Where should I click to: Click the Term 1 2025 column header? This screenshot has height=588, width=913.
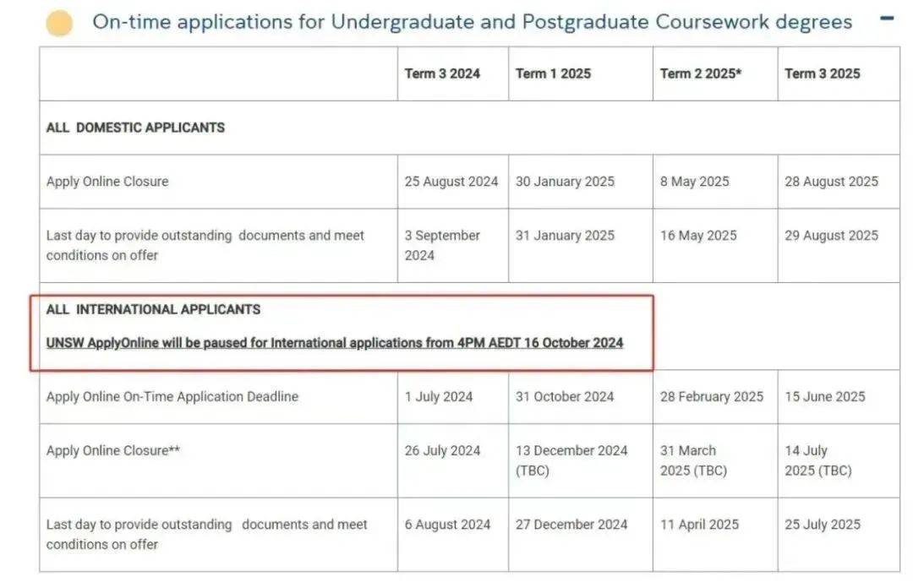click(553, 73)
